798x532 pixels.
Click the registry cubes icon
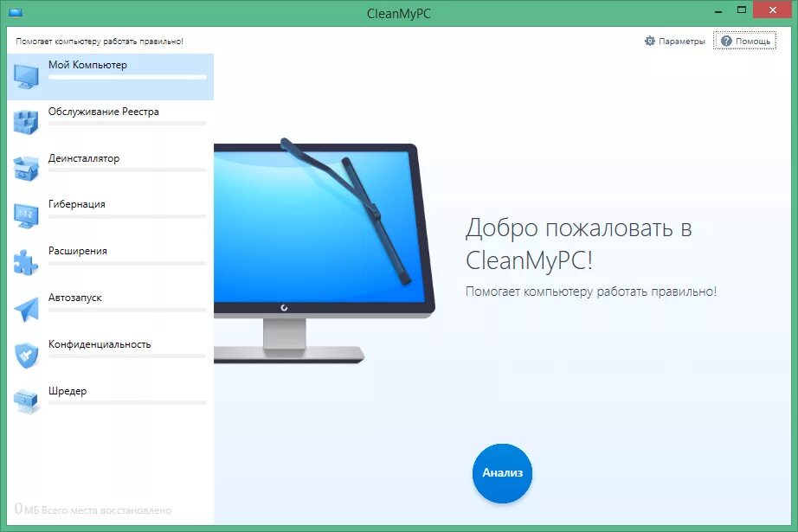click(x=26, y=123)
